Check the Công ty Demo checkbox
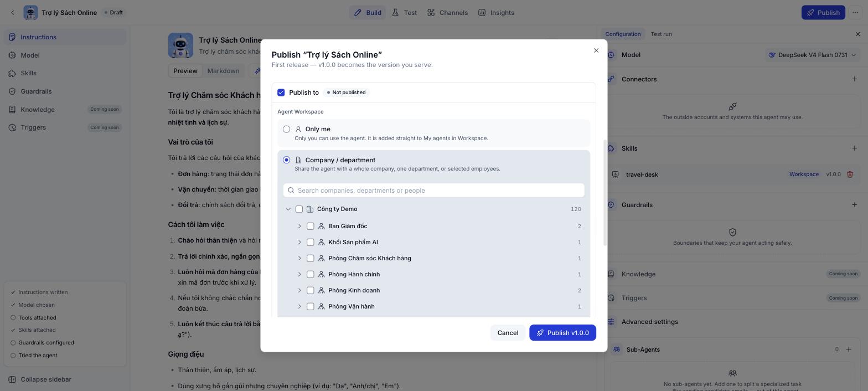The image size is (868, 391). pyautogui.click(x=299, y=209)
